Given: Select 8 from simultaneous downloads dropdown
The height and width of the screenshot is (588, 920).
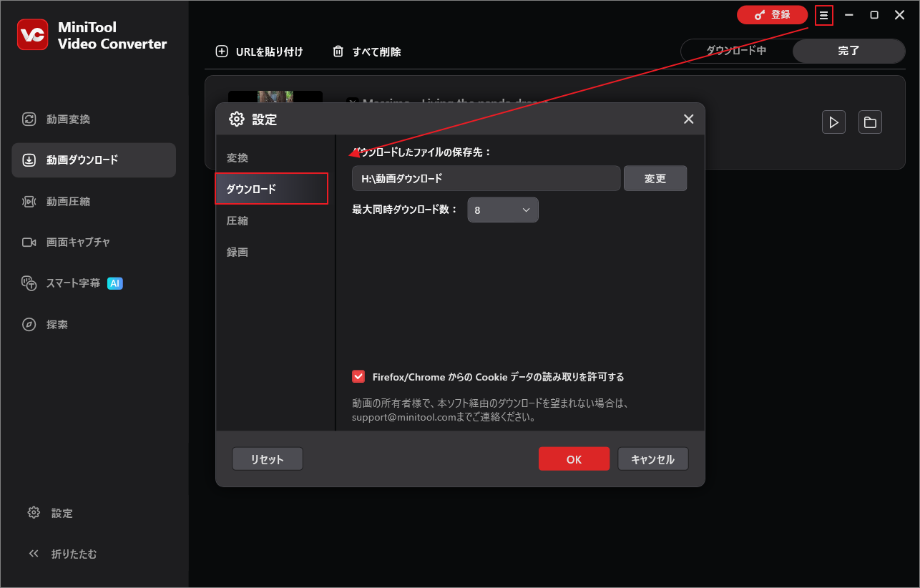Looking at the screenshot, I should click(502, 210).
